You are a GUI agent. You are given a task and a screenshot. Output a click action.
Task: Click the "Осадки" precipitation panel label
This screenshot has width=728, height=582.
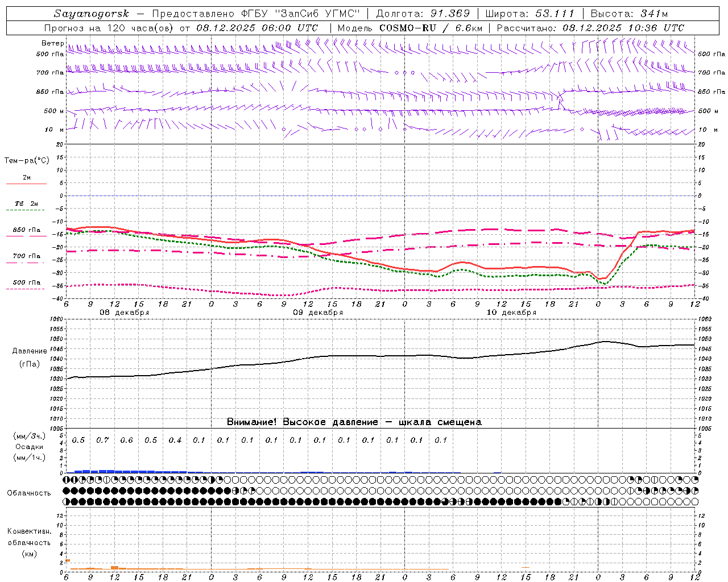click(x=30, y=447)
